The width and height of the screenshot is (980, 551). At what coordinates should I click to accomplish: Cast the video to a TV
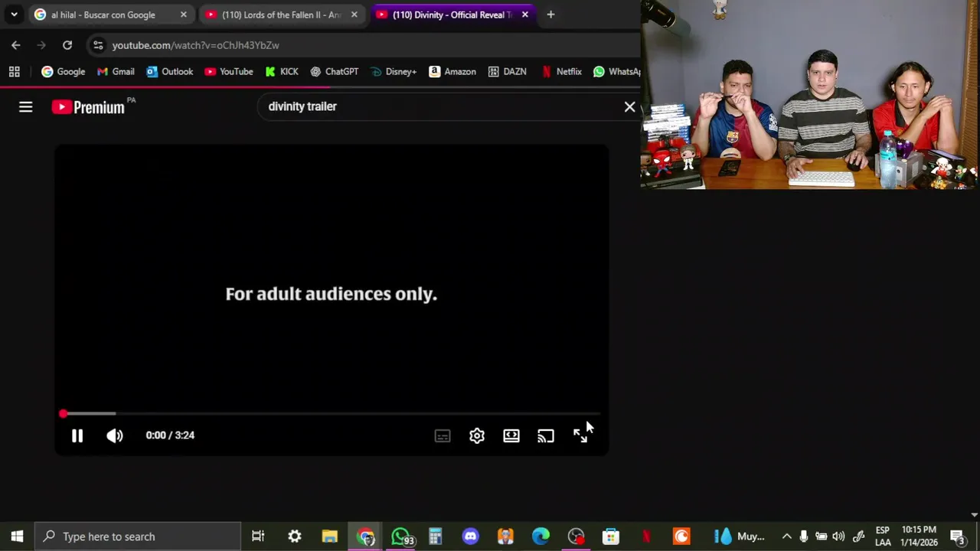coord(546,435)
